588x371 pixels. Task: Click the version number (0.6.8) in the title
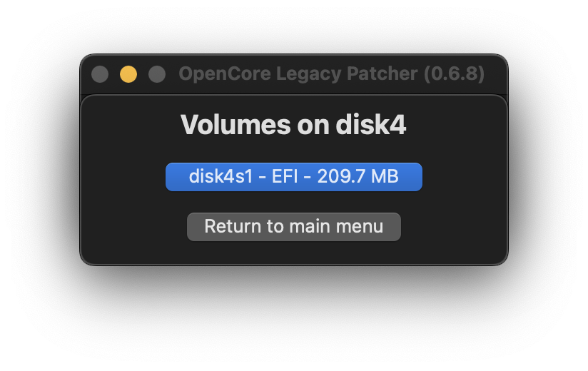[x=454, y=74]
